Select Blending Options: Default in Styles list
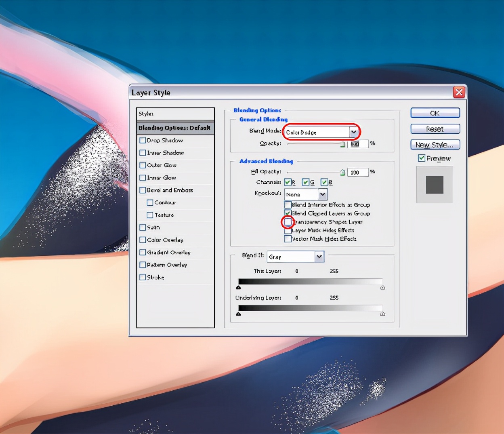 click(175, 128)
